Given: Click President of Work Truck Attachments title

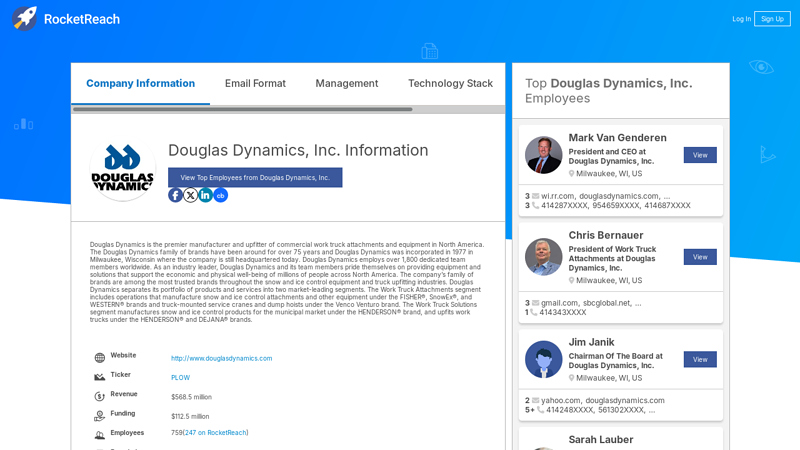Looking at the screenshot, I should 612,258.
